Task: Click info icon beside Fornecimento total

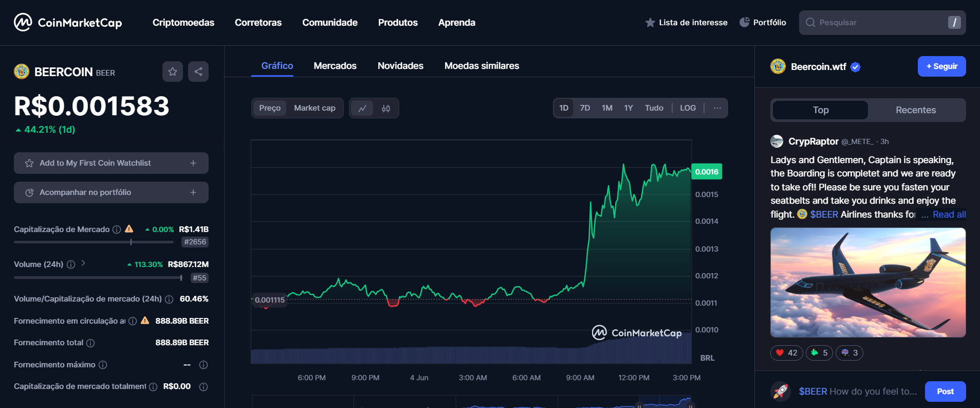Action: click(90, 343)
